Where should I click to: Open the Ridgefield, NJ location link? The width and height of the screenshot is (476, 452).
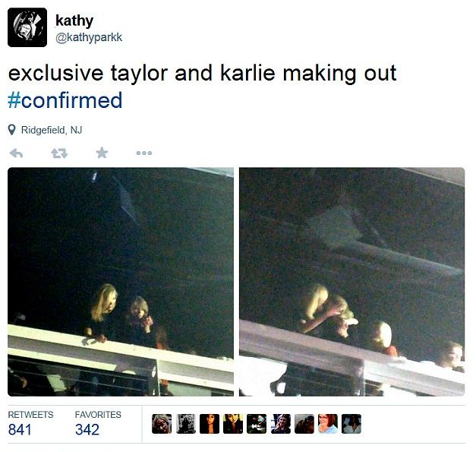click(x=52, y=130)
